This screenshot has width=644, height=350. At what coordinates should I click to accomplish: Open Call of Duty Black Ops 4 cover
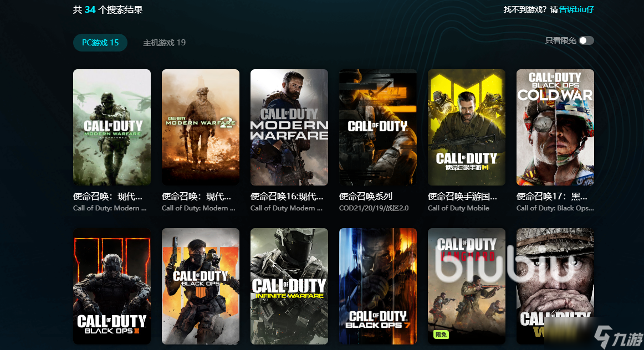pyautogui.click(x=201, y=286)
